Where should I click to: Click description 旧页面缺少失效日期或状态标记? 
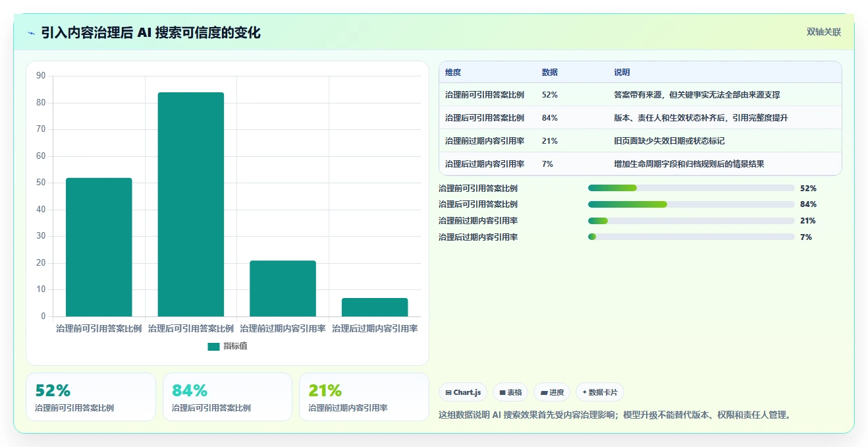tap(669, 141)
